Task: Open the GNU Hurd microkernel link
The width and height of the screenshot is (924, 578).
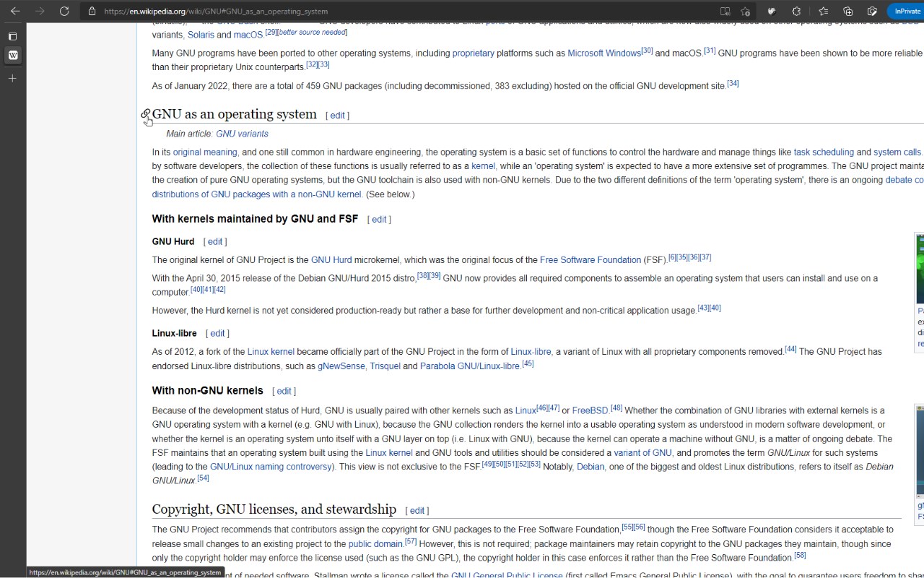Action: pos(331,260)
